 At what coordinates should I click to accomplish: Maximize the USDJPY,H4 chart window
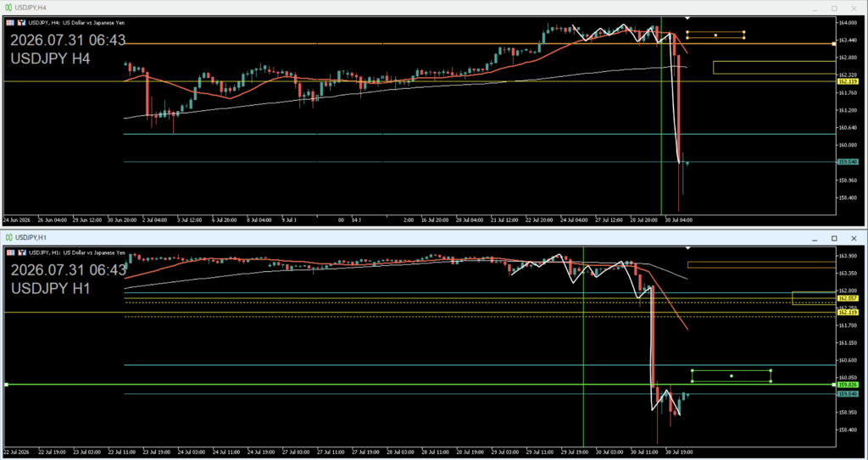[834, 8]
